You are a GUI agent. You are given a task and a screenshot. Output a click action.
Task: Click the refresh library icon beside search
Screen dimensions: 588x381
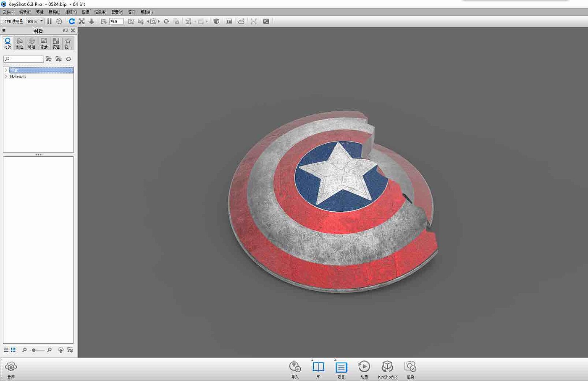point(68,59)
